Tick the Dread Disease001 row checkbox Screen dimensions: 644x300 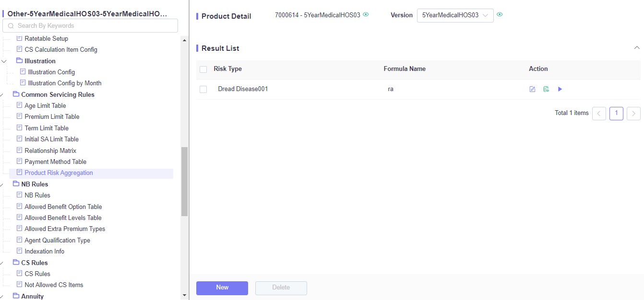203,89
